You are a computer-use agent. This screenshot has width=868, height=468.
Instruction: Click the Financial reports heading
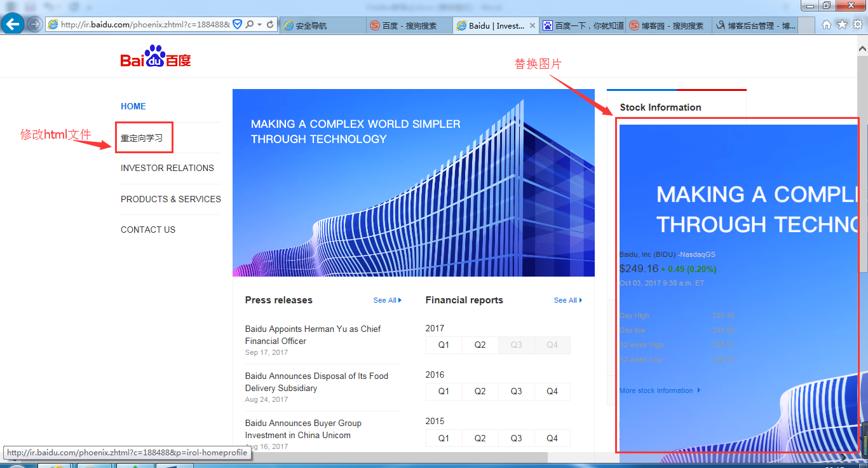(x=465, y=300)
